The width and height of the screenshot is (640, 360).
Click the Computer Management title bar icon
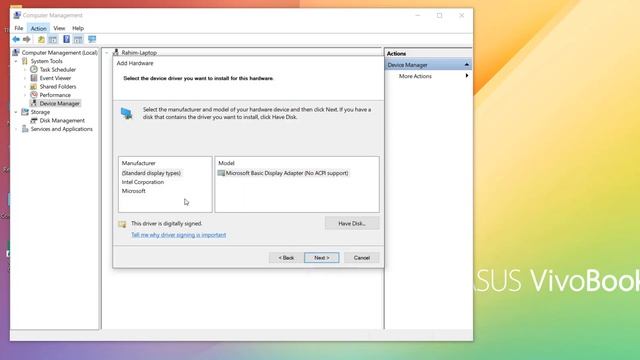tap(17, 15)
